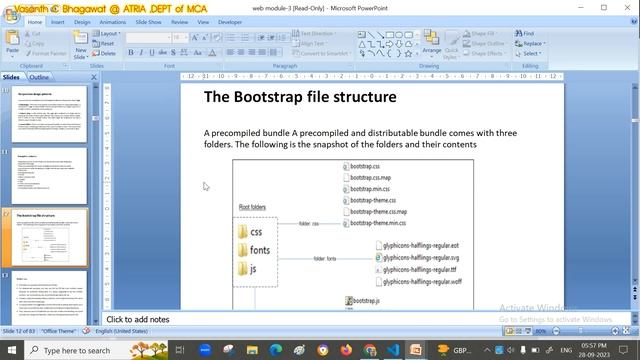Click the Line Spacing icon
The image size is (640, 360).
point(282,38)
